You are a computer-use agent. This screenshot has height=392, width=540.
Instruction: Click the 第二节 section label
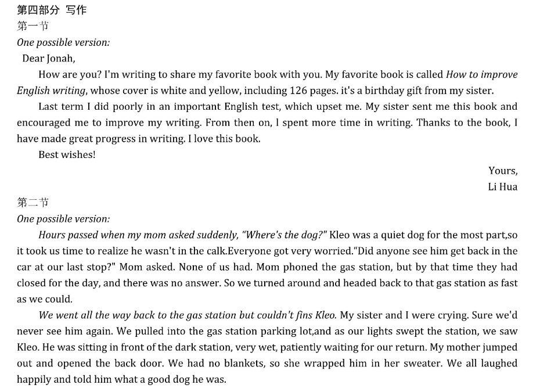click(x=33, y=202)
